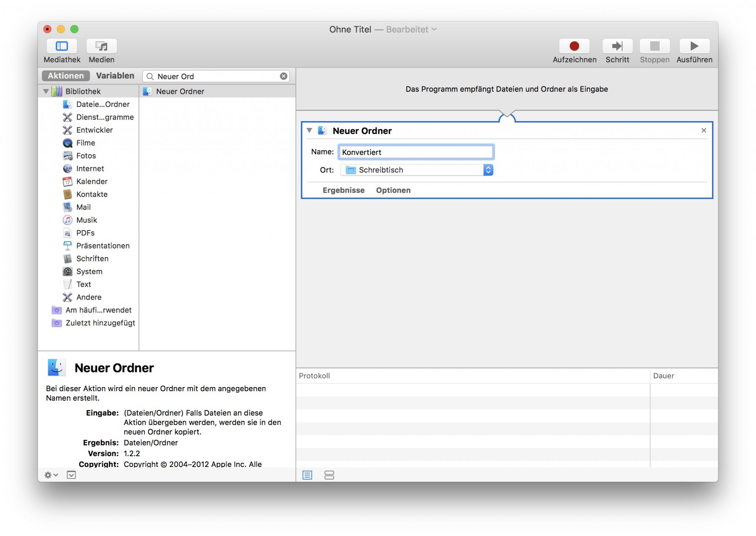Click the PDFs category in sidebar
This screenshot has height=536, width=756.
tap(86, 233)
